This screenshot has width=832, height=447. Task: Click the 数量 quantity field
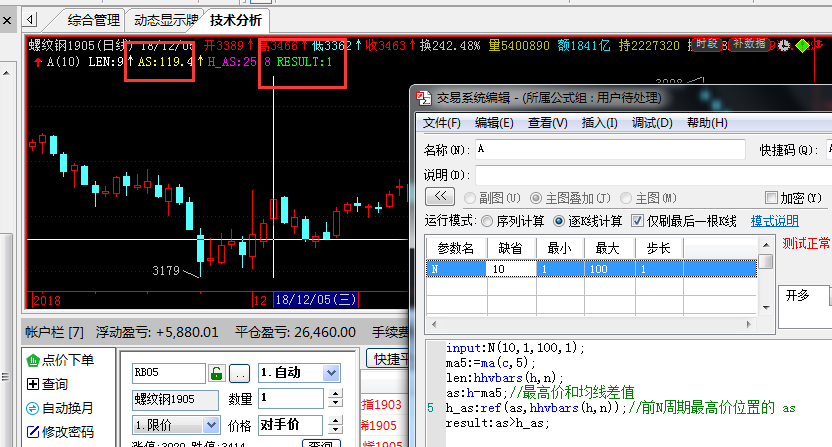[291, 398]
